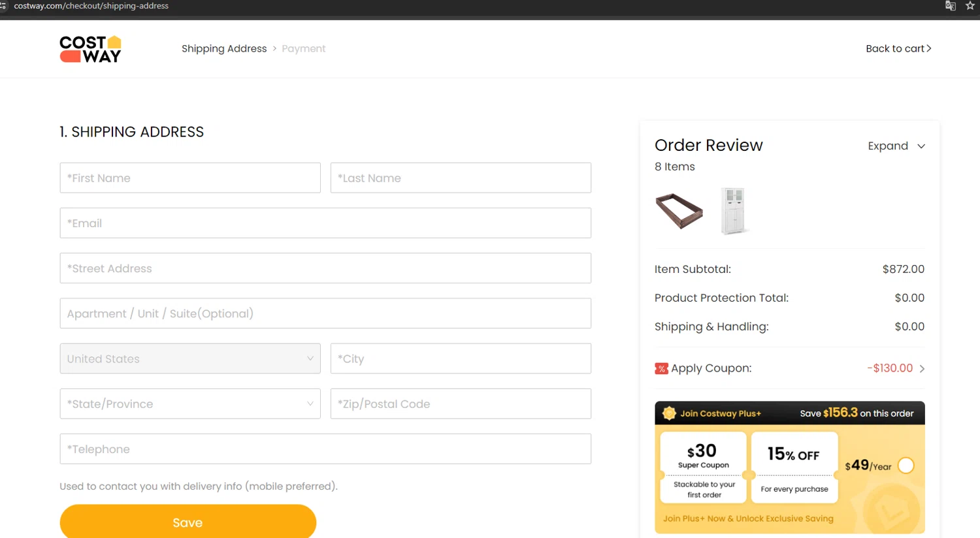Click the $30 Super Coupon card
Screen dimensions: 980x538
click(704, 467)
